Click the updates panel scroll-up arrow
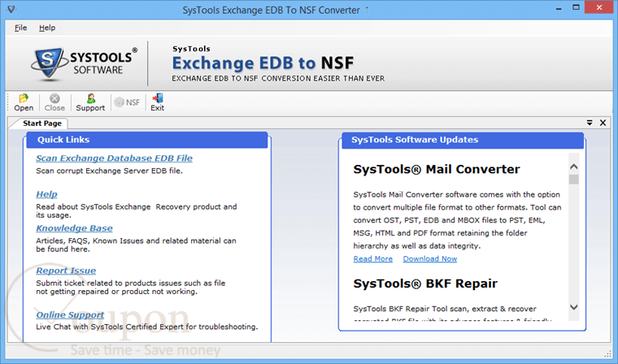 (574, 167)
